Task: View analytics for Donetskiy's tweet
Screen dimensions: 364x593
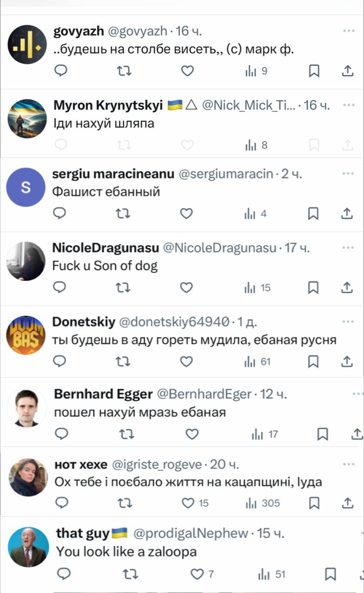Action: click(258, 361)
